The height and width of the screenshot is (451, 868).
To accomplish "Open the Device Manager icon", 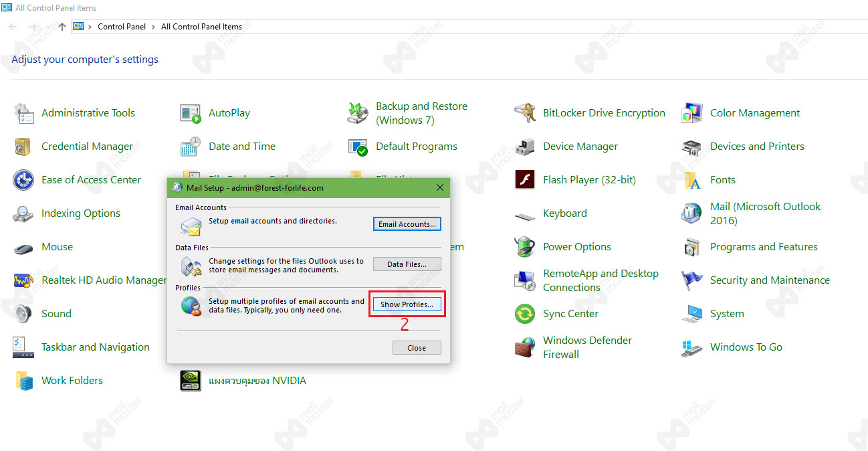I will pos(525,147).
